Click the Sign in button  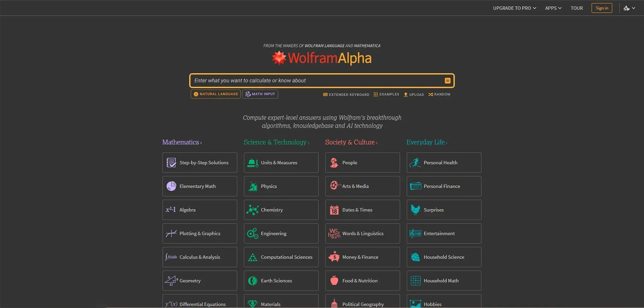click(602, 8)
